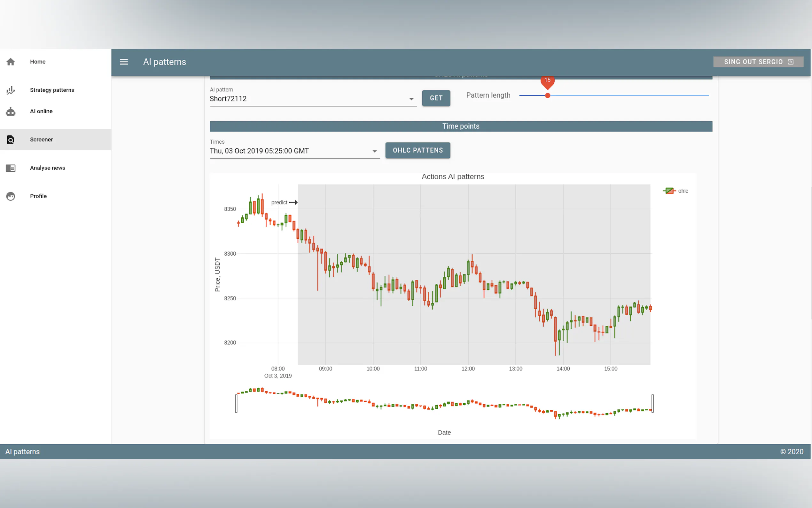Click the right range slider handle
The height and width of the screenshot is (508, 812).
pyautogui.click(x=652, y=403)
